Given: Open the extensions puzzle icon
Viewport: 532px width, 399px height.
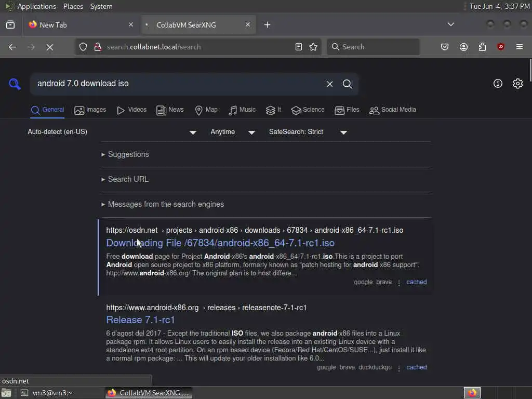Looking at the screenshot, I should [482, 47].
